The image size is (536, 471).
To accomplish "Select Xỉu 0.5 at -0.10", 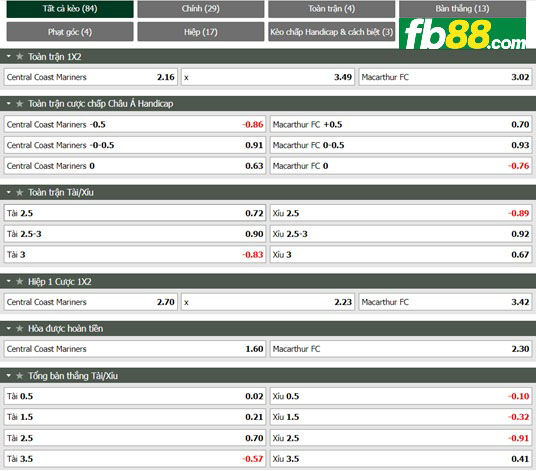I will point(401,396).
